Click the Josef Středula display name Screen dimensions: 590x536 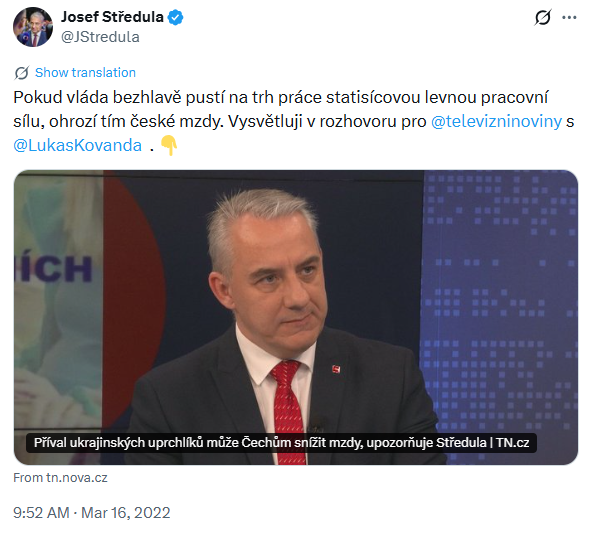click(x=112, y=17)
